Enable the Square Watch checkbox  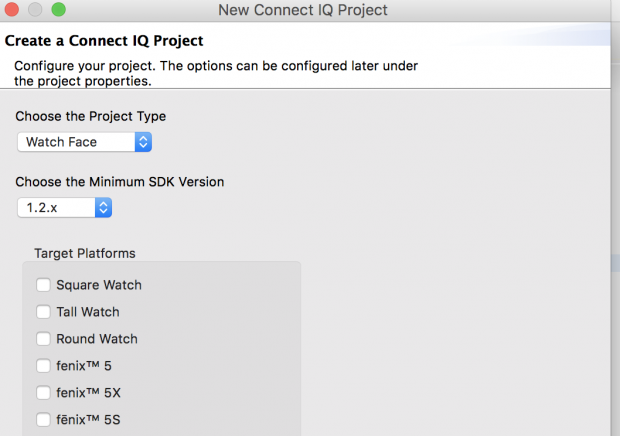point(43,285)
